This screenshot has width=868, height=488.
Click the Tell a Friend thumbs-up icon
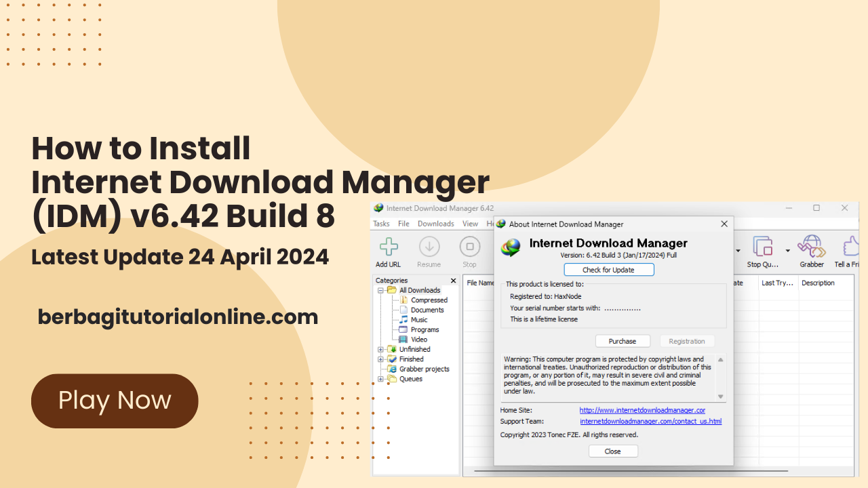[x=850, y=247]
